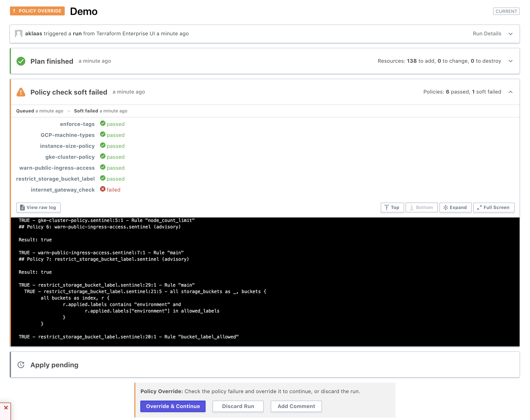Image resolution: width=530 pixels, height=420 pixels.
Task: Open the internet_gateway_check policy link
Action: (63, 190)
